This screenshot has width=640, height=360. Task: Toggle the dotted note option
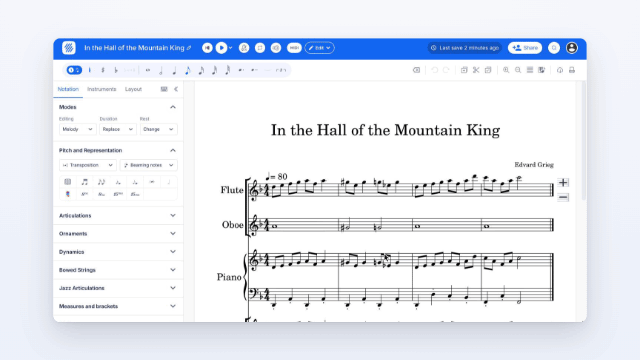point(241,70)
